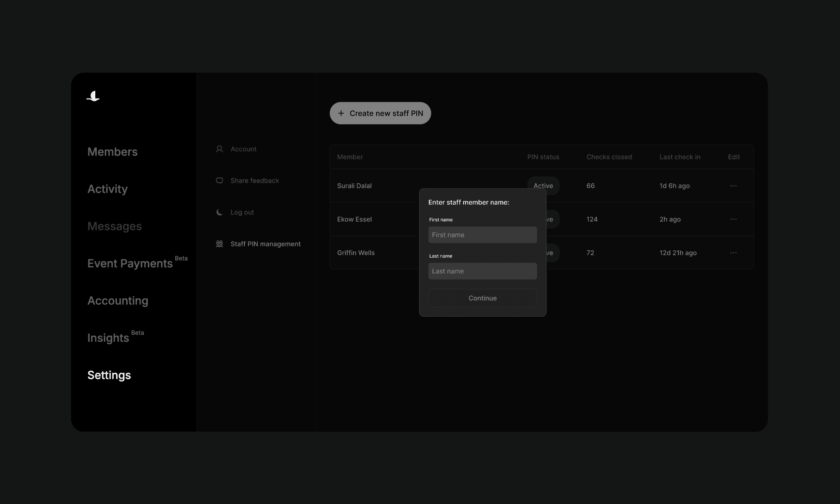Open Event Payments beta page
Image resolution: width=840 pixels, height=504 pixels.
tap(130, 263)
